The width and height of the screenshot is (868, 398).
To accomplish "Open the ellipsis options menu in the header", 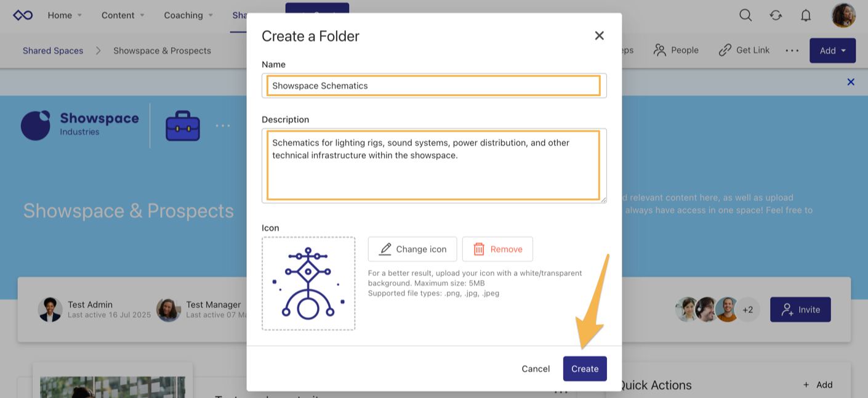I will click(792, 51).
